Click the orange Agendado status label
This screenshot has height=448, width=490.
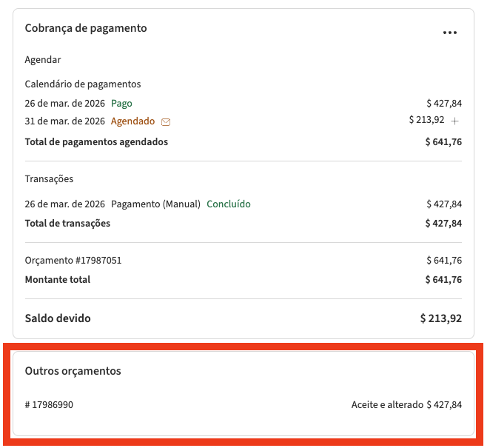click(x=132, y=121)
